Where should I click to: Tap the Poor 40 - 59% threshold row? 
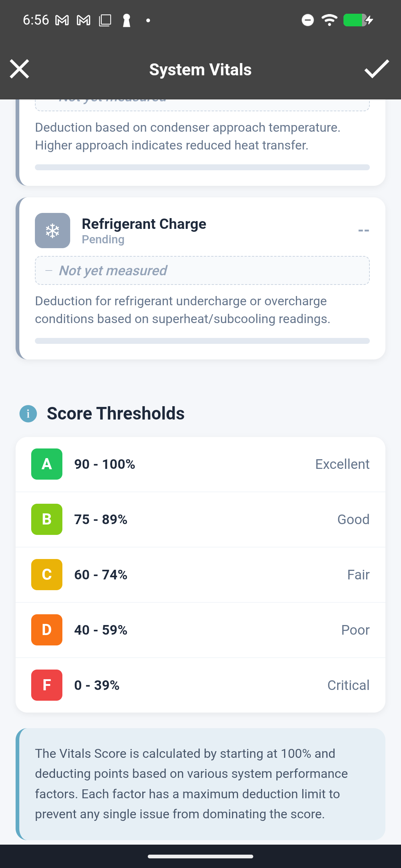200,629
